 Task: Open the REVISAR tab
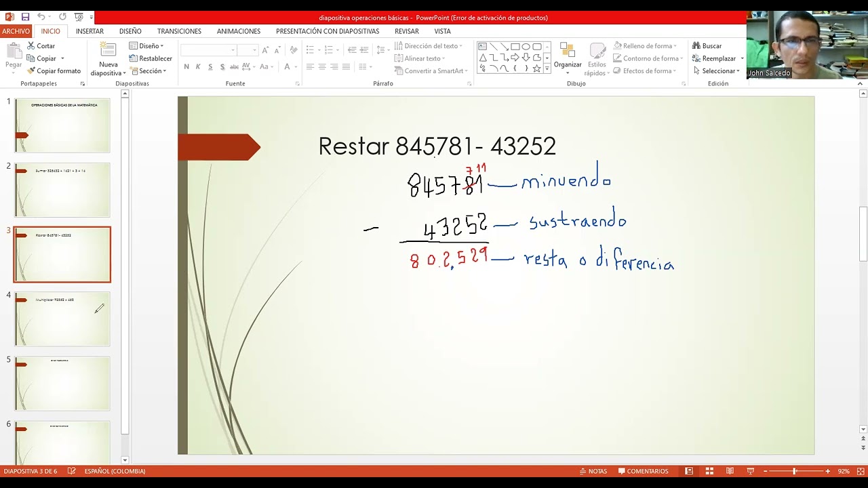coord(407,31)
